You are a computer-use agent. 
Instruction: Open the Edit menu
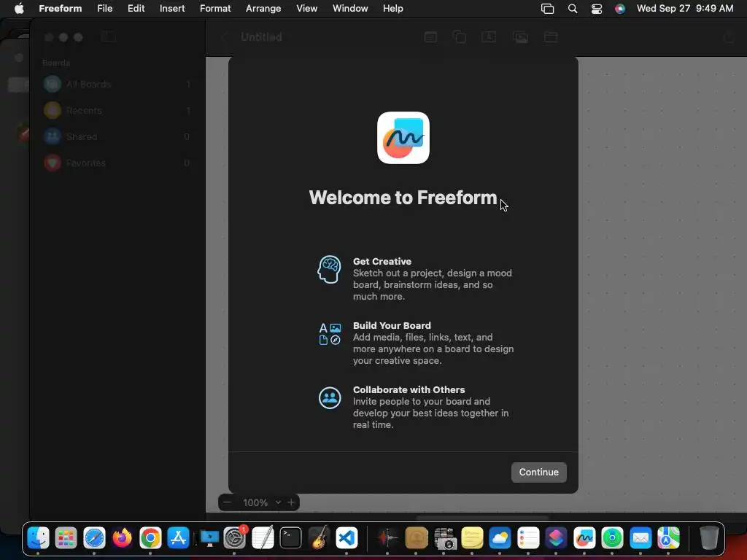136,8
